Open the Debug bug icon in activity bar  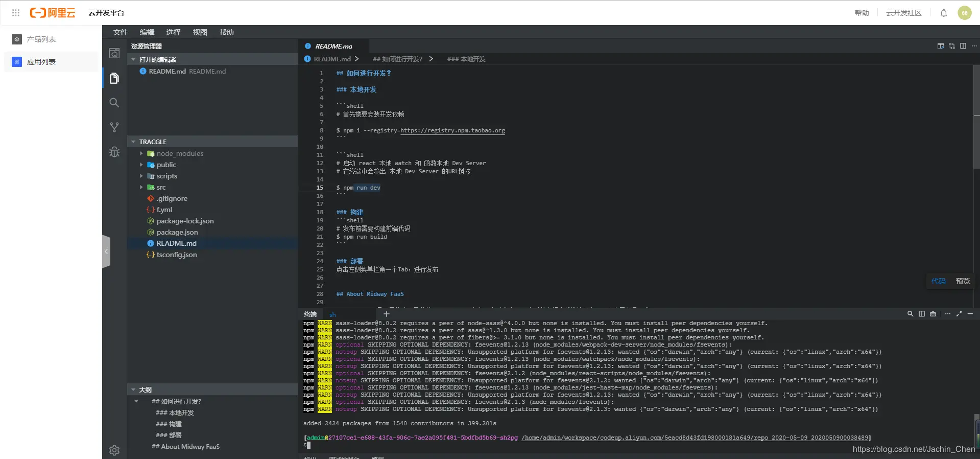pos(114,152)
